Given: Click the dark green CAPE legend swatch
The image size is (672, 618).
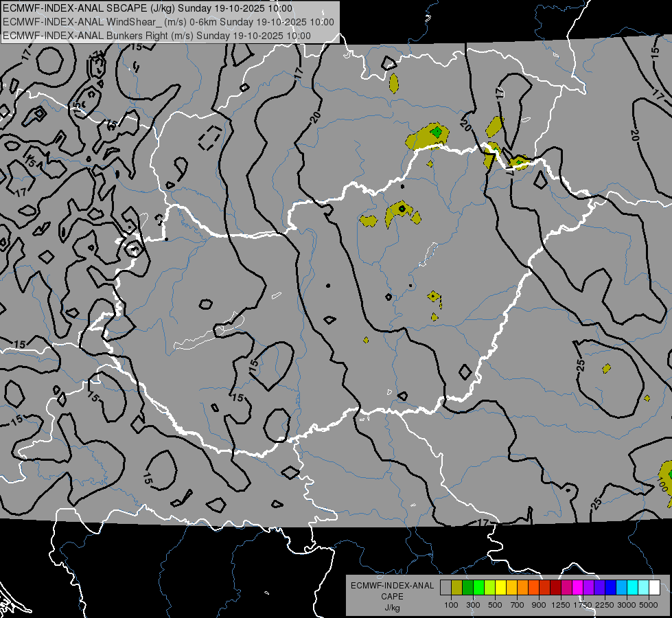Looking at the screenshot, I should (x=467, y=587).
